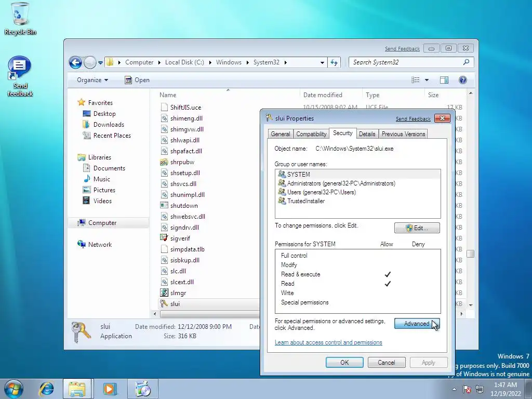Viewport: 532px width, 399px height.
Task: Expand the Windows breadcrumb arrow
Action: 248,62
